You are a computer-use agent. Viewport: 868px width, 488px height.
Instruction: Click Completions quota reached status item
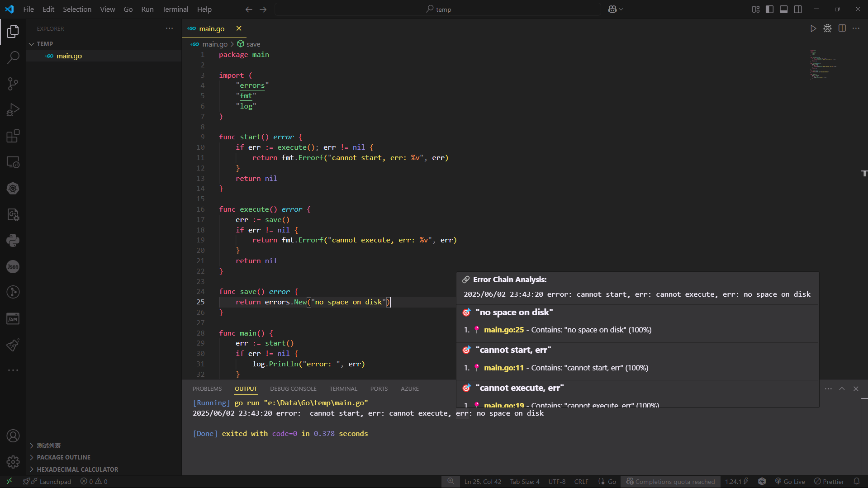coord(670,481)
